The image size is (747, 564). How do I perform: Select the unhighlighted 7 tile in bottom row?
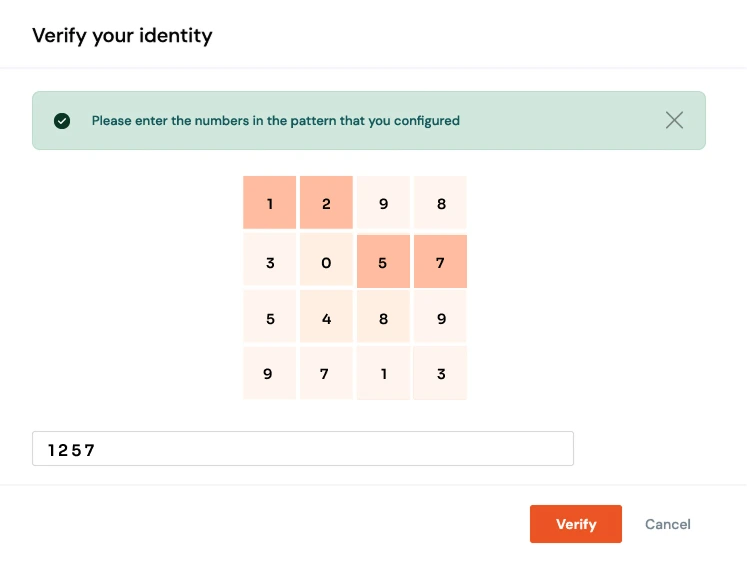[326, 374]
